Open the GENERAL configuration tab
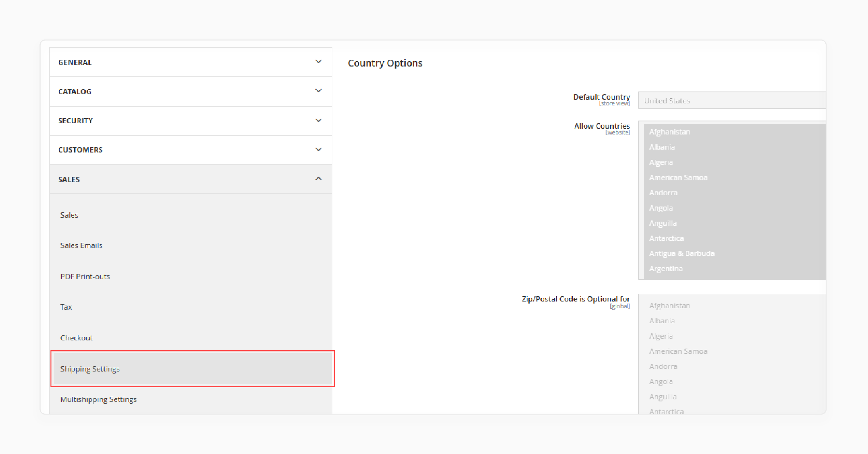The height and width of the screenshot is (454, 868). coord(191,62)
